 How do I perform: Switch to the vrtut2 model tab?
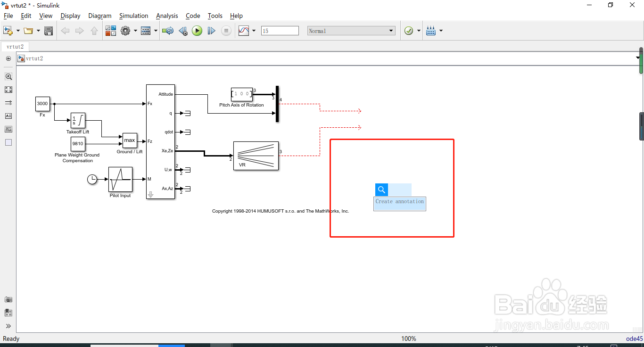coord(15,46)
